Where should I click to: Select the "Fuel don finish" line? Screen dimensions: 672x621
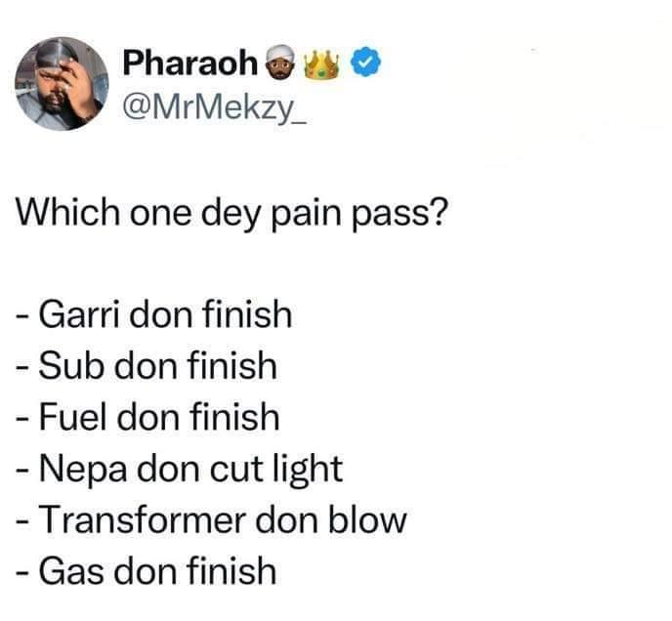point(147,417)
